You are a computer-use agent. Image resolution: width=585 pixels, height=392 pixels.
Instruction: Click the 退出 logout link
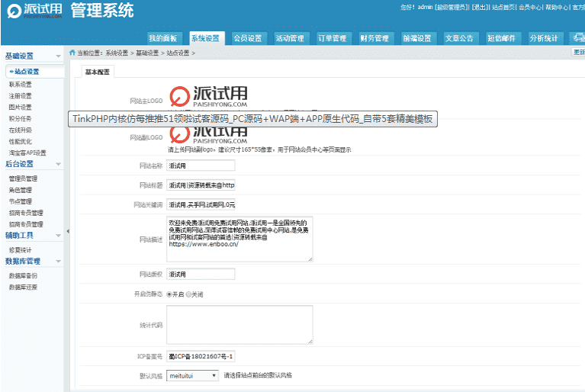[480, 8]
